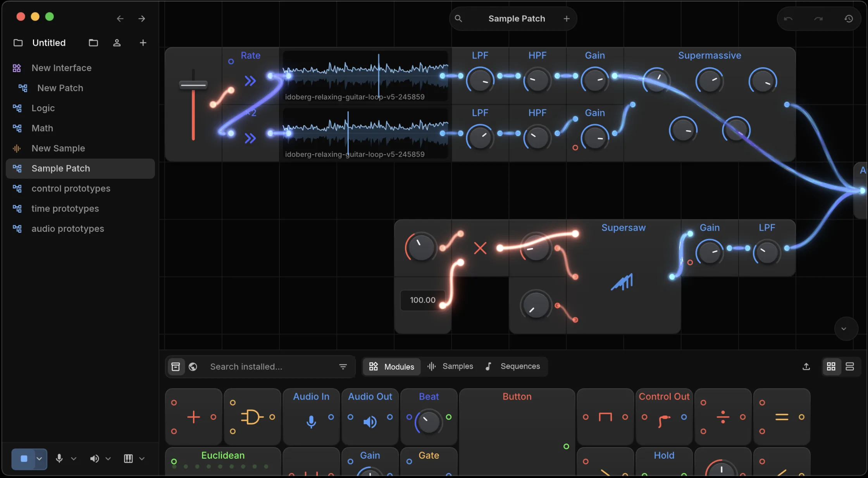
Task: Open control prototypes patch
Action: point(81,188)
